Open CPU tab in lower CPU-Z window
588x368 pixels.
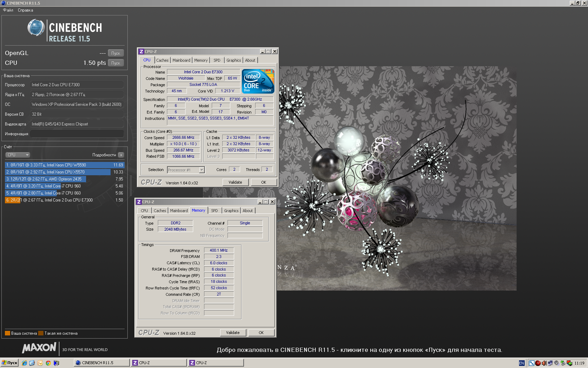[144, 211]
